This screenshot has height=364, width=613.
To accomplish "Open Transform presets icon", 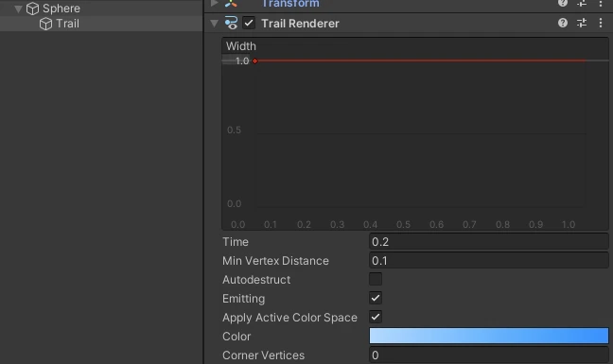I will [582, 3].
